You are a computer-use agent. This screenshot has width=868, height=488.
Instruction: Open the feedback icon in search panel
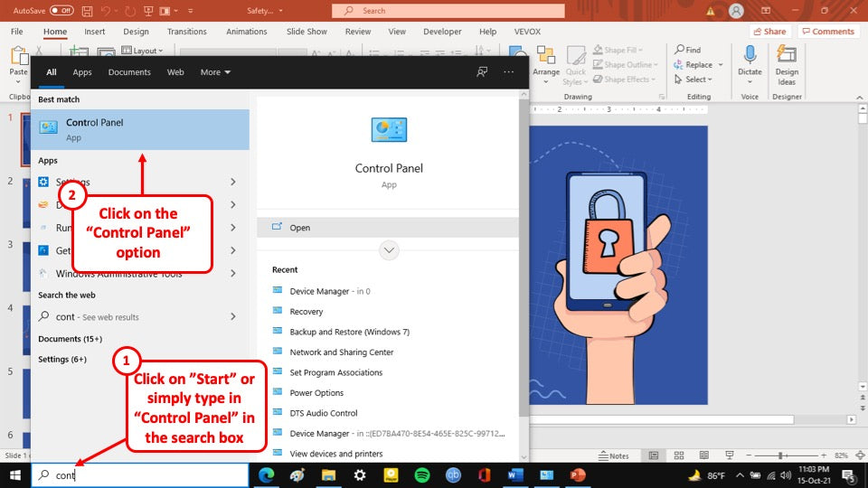pos(483,72)
